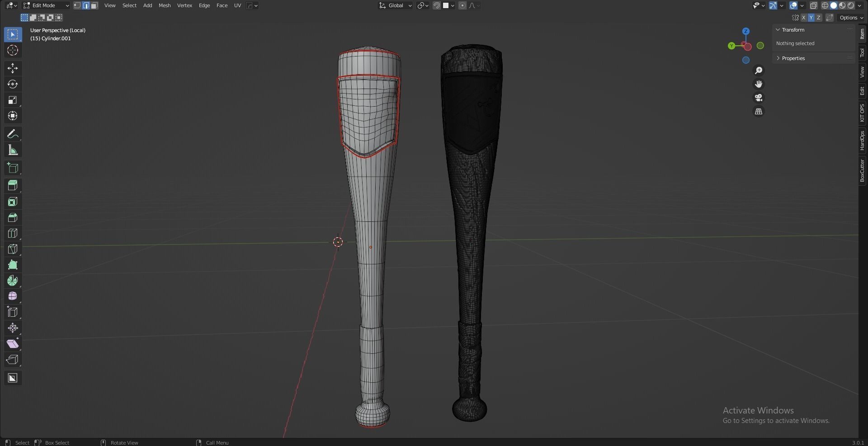Activate the Extrude Region tool
The width and height of the screenshot is (868, 446).
coord(12,185)
